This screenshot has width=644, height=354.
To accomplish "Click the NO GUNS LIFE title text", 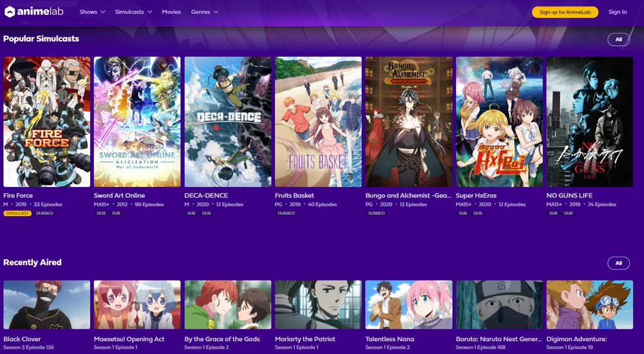I will click(569, 195).
